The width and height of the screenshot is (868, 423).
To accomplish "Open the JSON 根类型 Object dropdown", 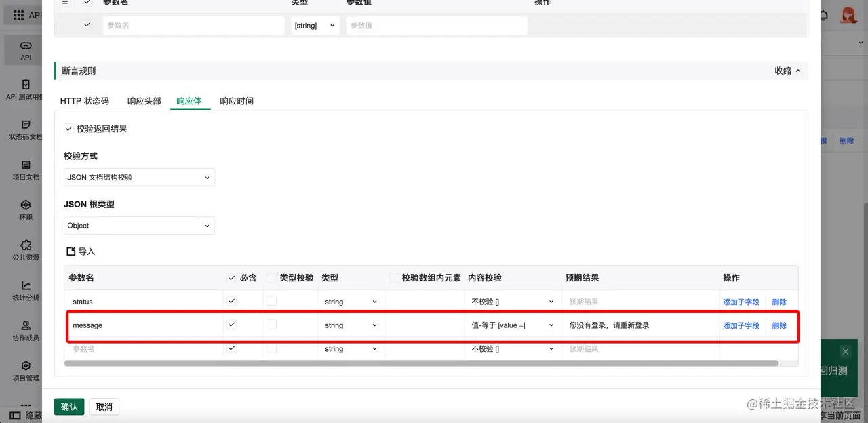I will 139,226.
